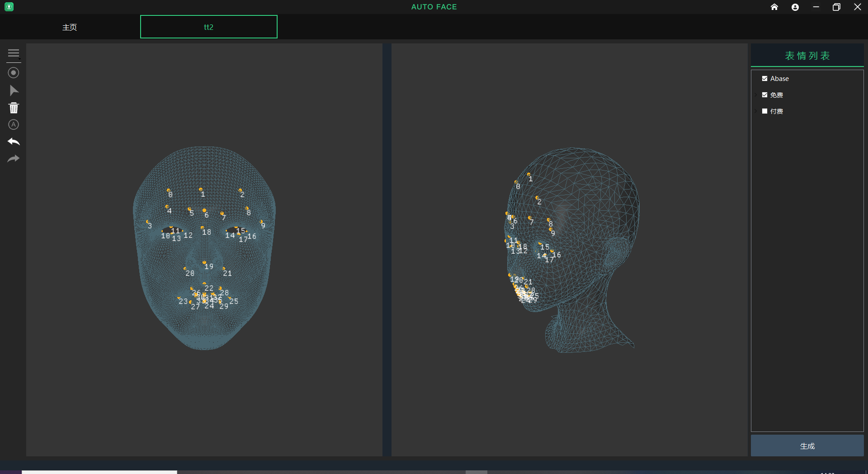
Task: Click the delete (trash) tool
Action: pyautogui.click(x=14, y=108)
